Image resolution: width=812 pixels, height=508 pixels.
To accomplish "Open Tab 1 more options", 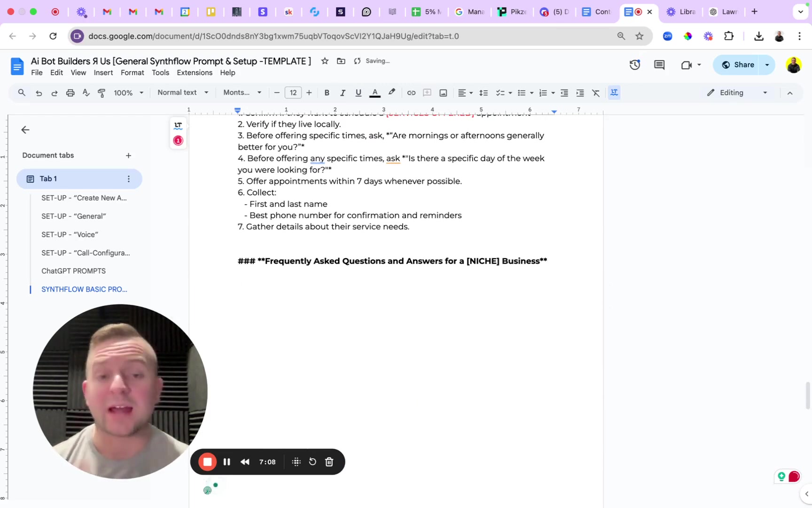I will pos(128,179).
